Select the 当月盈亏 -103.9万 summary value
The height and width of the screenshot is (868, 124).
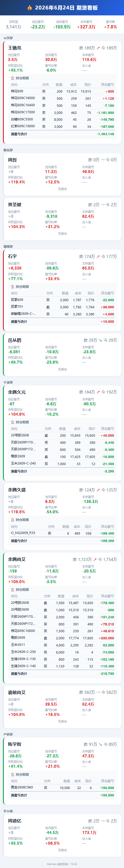(62, 27)
